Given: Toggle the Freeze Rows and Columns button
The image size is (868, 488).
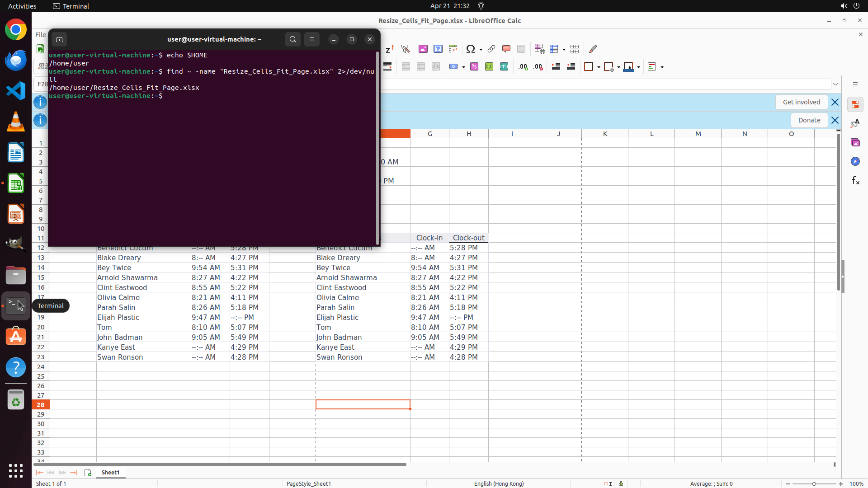Looking at the screenshot, I should tap(554, 49).
